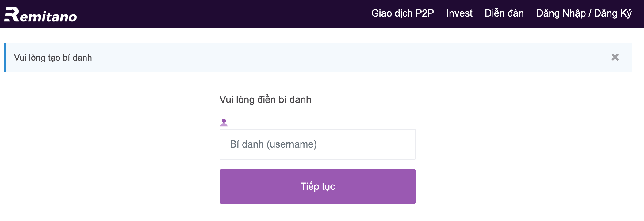The width and height of the screenshot is (644, 221).
Task: Click the purple user icon above the field
Action: click(224, 122)
